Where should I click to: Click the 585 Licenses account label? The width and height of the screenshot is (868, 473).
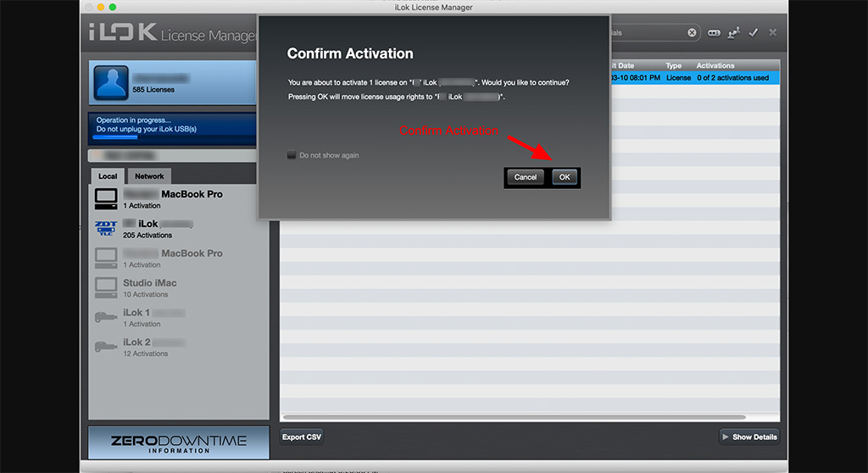pos(153,90)
